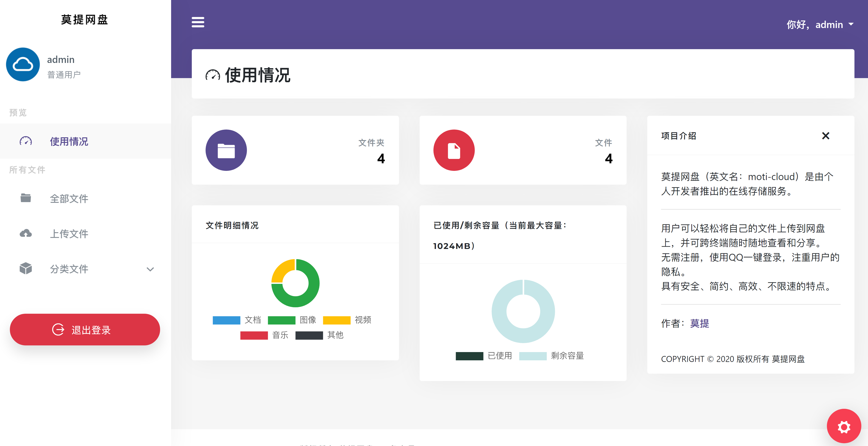The width and height of the screenshot is (868, 446).
Task: Click the admin username in sidebar
Action: tap(61, 60)
